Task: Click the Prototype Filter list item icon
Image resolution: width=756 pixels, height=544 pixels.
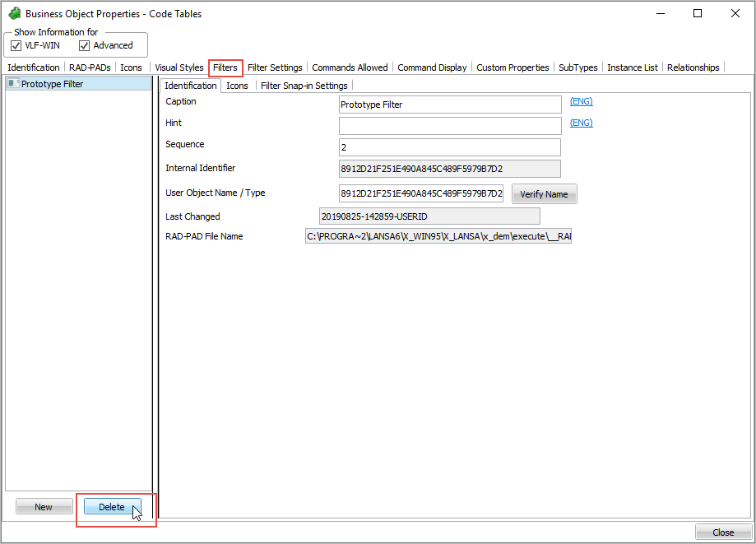Action: click(x=13, y=83)
